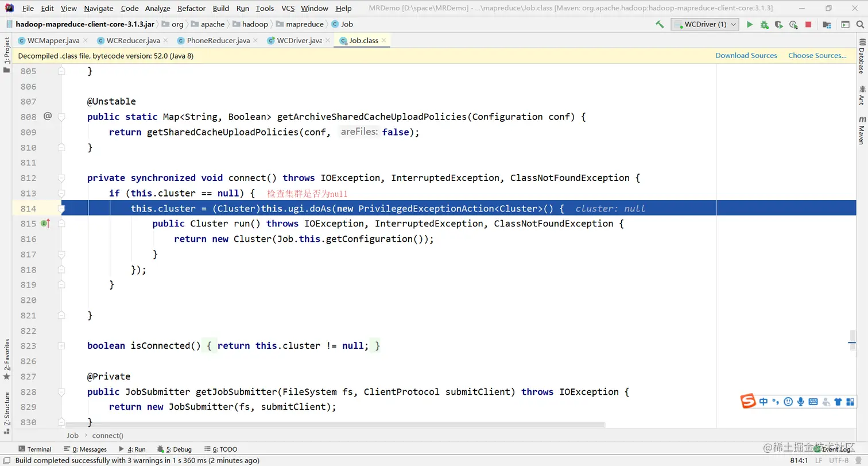Open the Sogou emoji smiley panel
This screenshot has height=466, width=868.
pos(788,402)
